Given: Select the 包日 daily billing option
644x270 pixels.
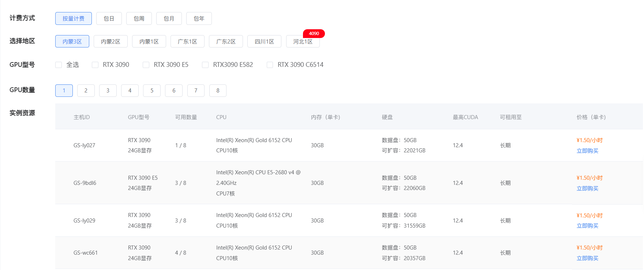Looking at the screenshot, I should [109, 19].
